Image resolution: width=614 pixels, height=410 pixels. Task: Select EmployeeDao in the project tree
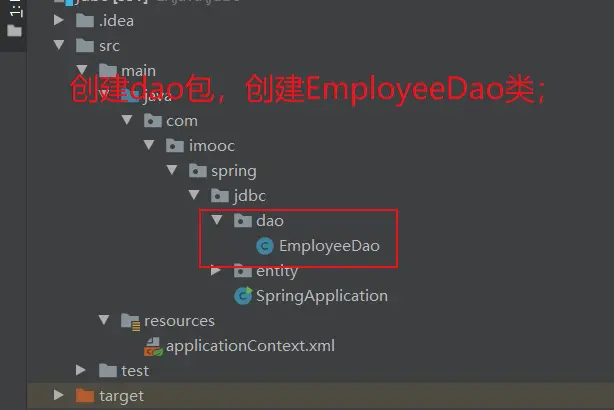(x=329, y=246)
